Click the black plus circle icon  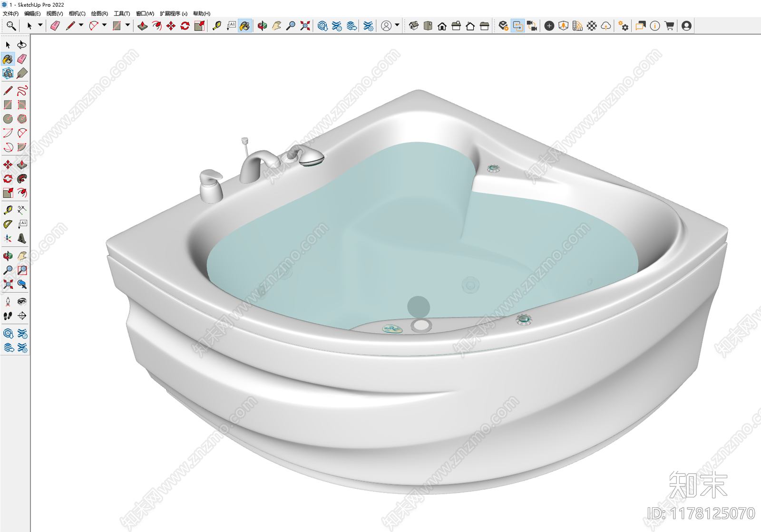549,26
